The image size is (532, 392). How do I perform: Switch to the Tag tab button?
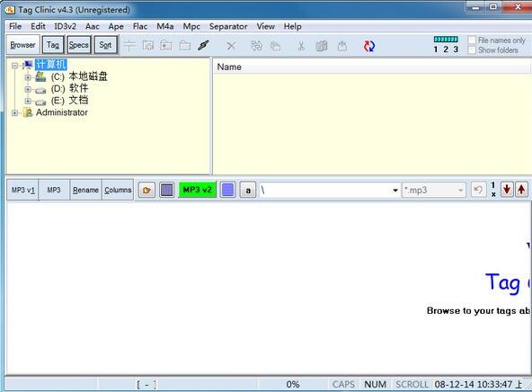tap(53, 45)
